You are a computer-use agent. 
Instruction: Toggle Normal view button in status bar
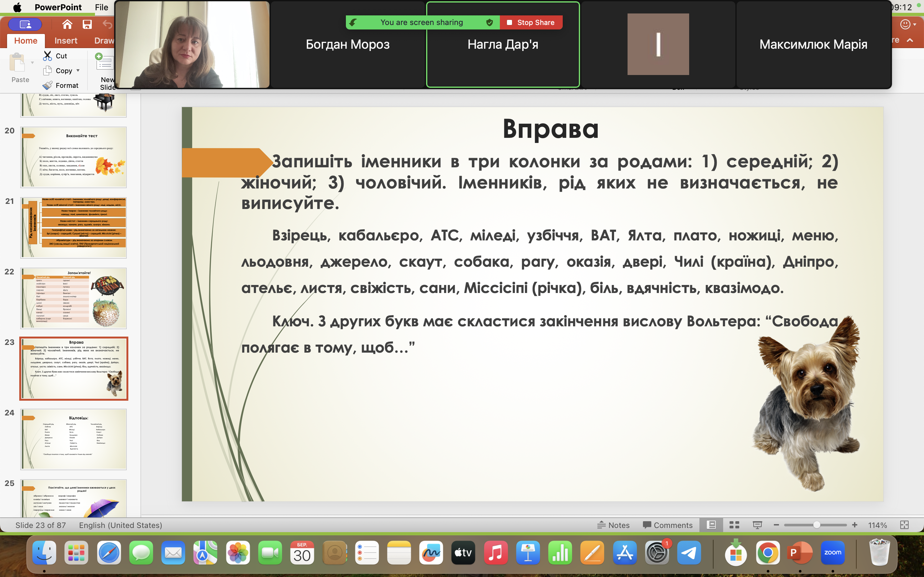point(711,525)
